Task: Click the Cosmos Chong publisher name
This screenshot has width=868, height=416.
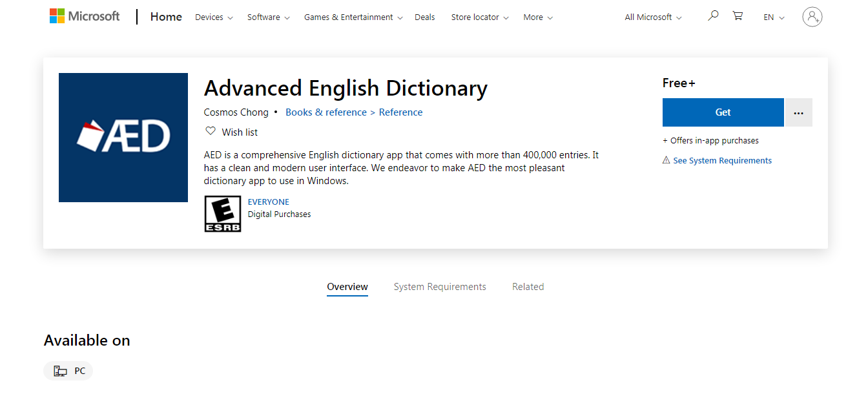Action: coord(236,112)
